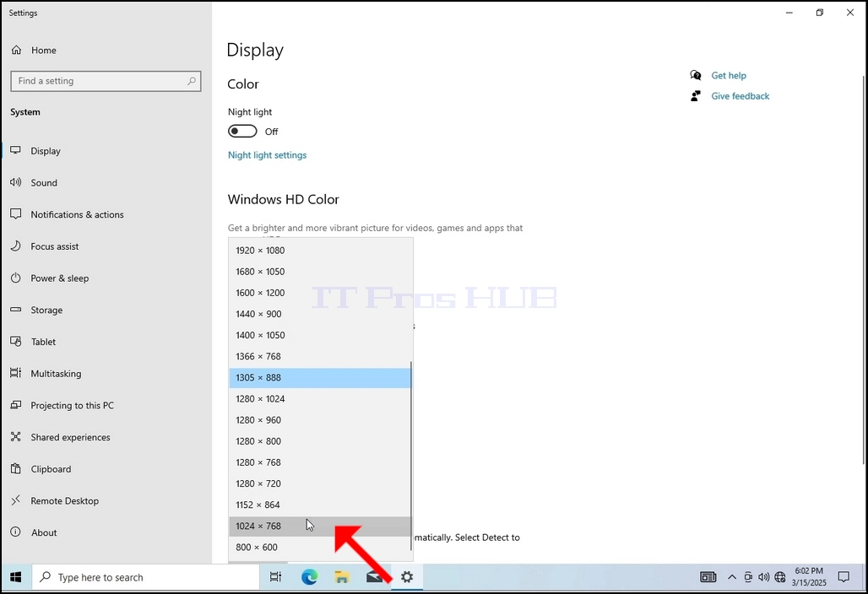The height and width of the screenshot is (594, 868).
Task: Click the About info icon
Action: click(x=16, y=532)
